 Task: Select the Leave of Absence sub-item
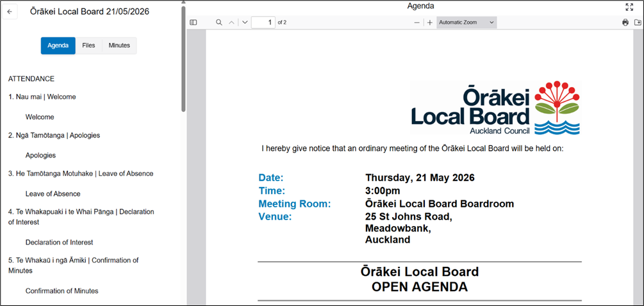[x=53, y=193]
